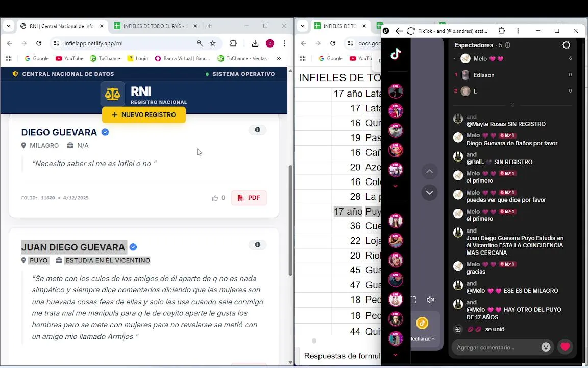This screenshot has height=368, width=588.
Task: Open Chrome menu in left browser
Action: [x=285, y=43]
